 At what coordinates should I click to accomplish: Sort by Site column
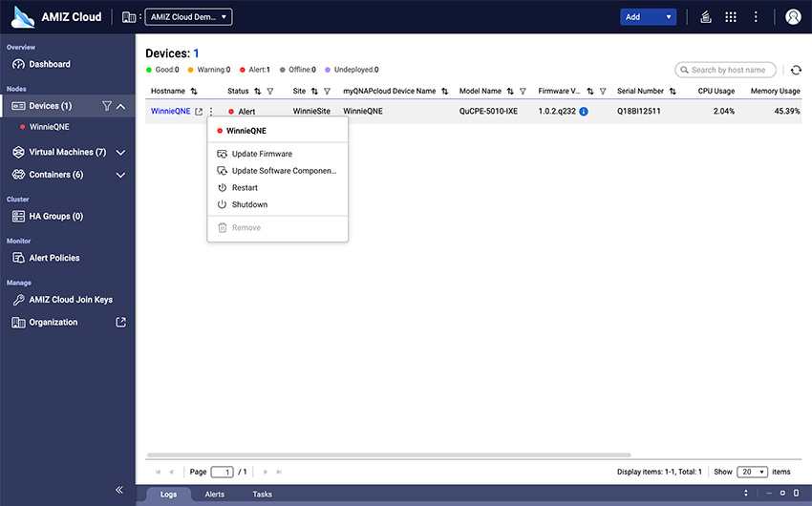tap(314, 91)
